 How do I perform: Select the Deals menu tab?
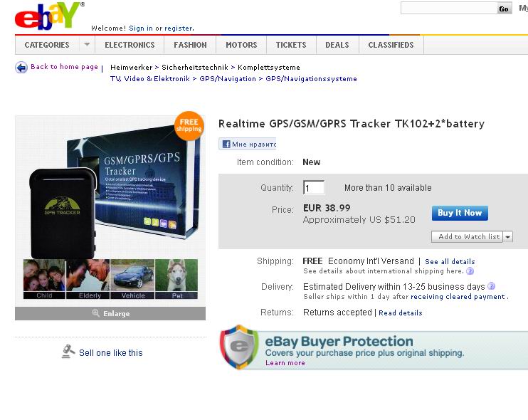point(337,45)
